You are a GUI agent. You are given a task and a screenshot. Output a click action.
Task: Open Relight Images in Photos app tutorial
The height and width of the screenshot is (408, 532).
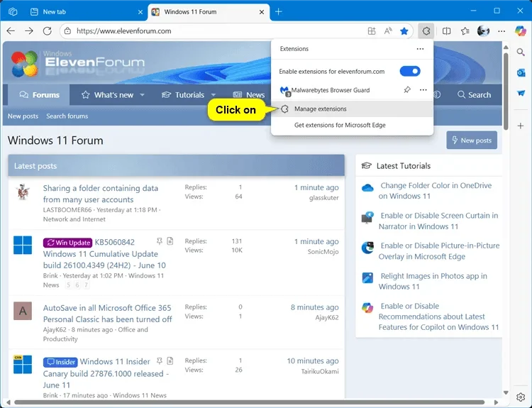(x=433, y=281)
